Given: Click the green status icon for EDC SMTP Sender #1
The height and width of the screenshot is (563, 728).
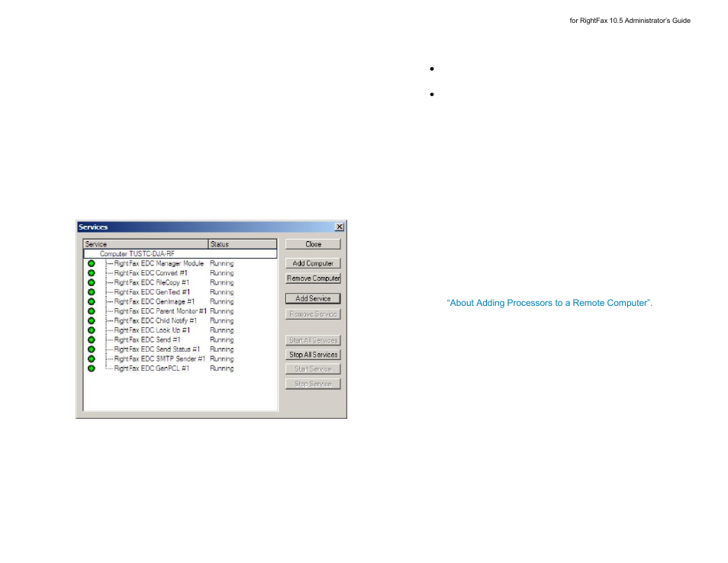Looking at the screenshot, I should (92, 359).
